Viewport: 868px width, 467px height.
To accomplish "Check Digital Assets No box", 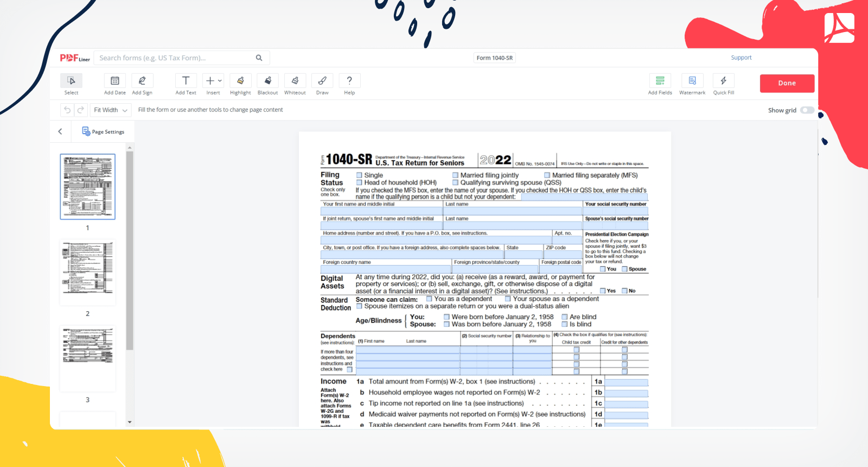I will [x=624, y=291].
